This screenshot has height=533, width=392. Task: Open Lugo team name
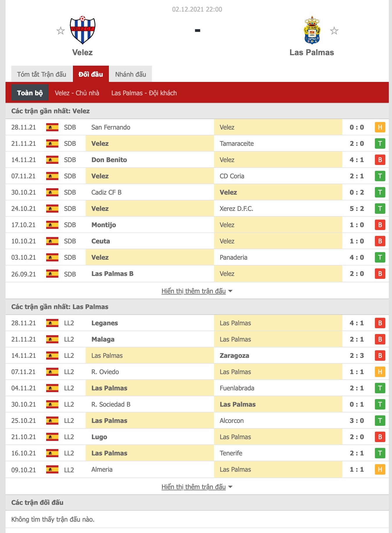99,437
